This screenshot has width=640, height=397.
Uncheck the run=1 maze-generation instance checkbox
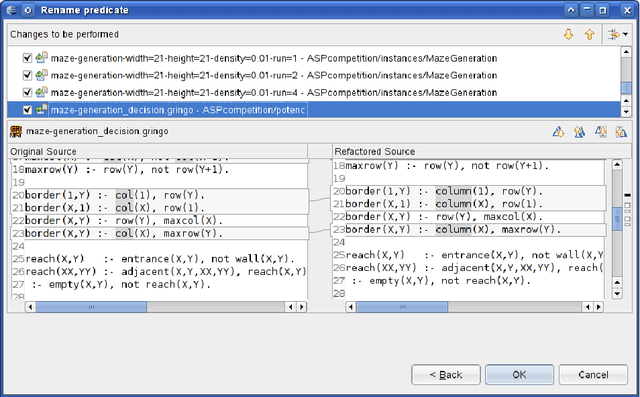coord(27,58)
